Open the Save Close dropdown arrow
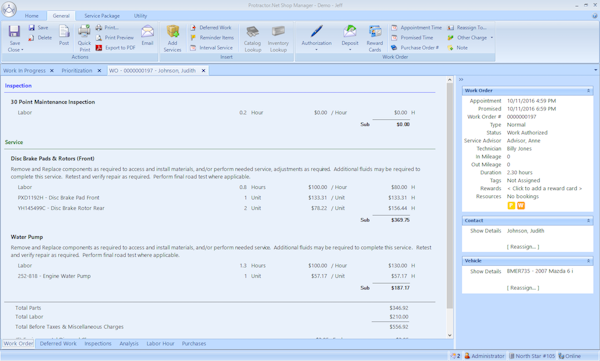This screenshot has height=361, width=600. 22,50
